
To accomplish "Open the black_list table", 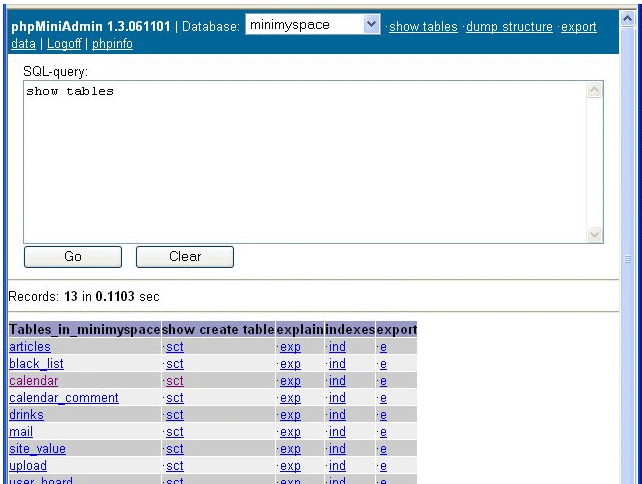I will tap(36, 364).
